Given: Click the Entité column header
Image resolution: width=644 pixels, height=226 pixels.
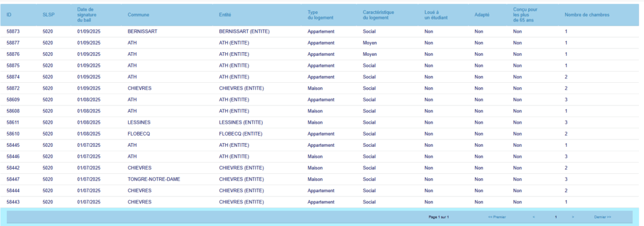Looking at the screenshot, I should [x=225, y=15].
